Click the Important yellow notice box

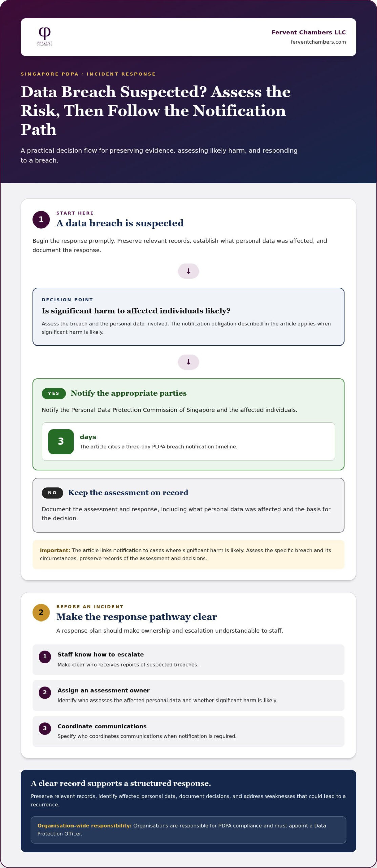click(x=188, y=554)
